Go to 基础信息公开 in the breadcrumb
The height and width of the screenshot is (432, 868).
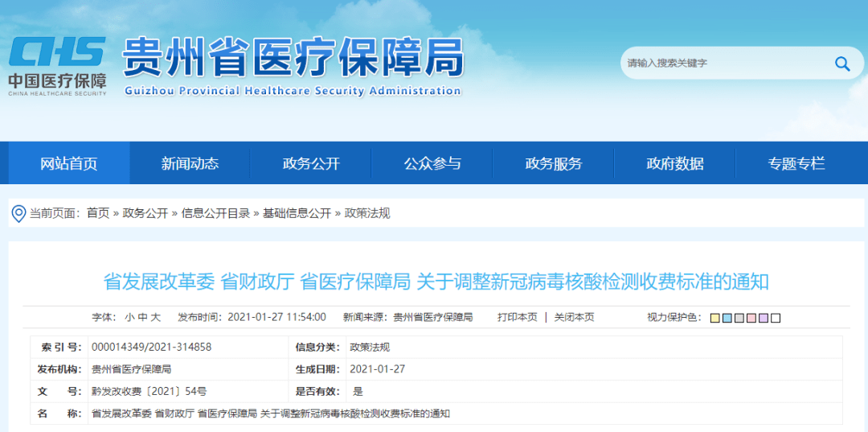pos(297,213)
